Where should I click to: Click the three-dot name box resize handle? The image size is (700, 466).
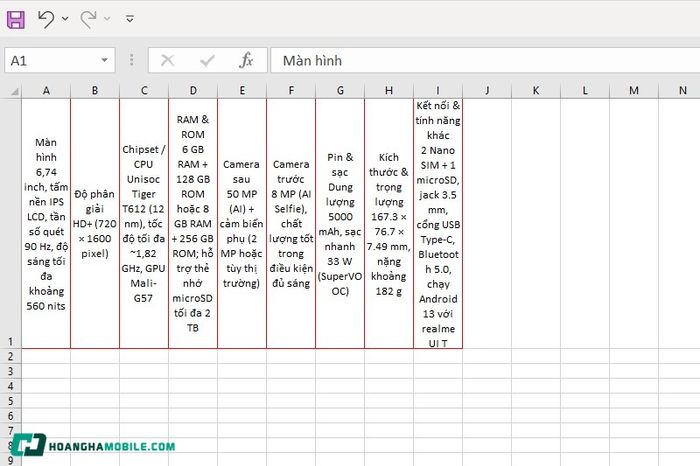click(131, 60)
